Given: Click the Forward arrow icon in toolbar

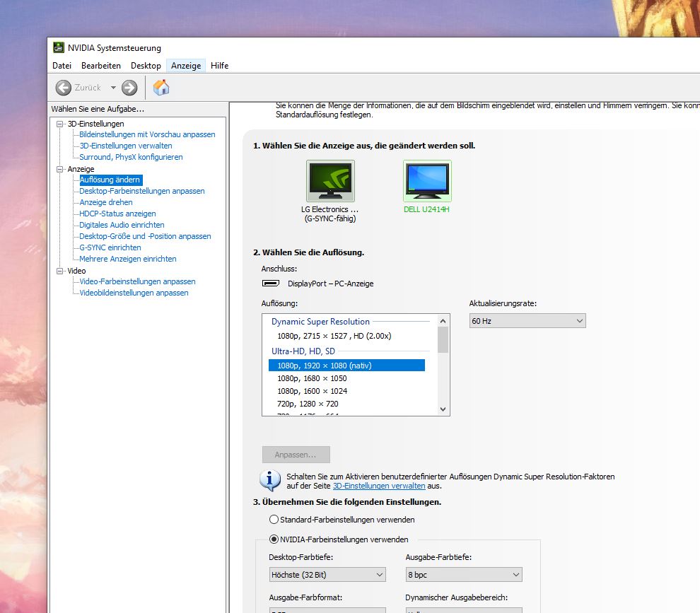Looking at the screenshot, I should (x=129, y=88).
